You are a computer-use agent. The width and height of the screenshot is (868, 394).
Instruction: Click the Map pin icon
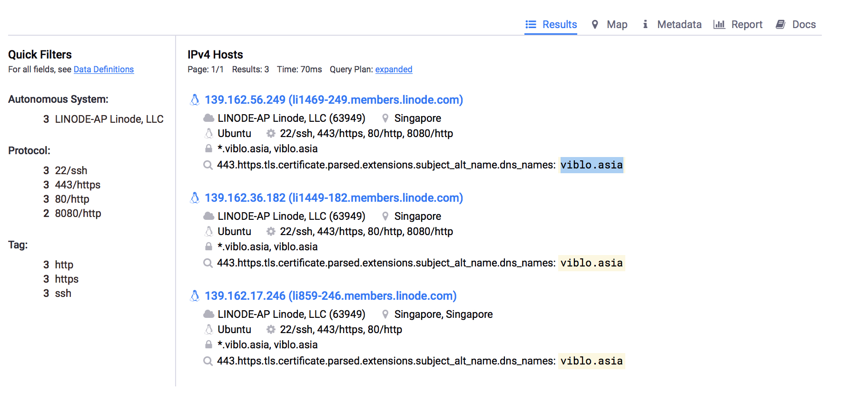tap(595, 24)
